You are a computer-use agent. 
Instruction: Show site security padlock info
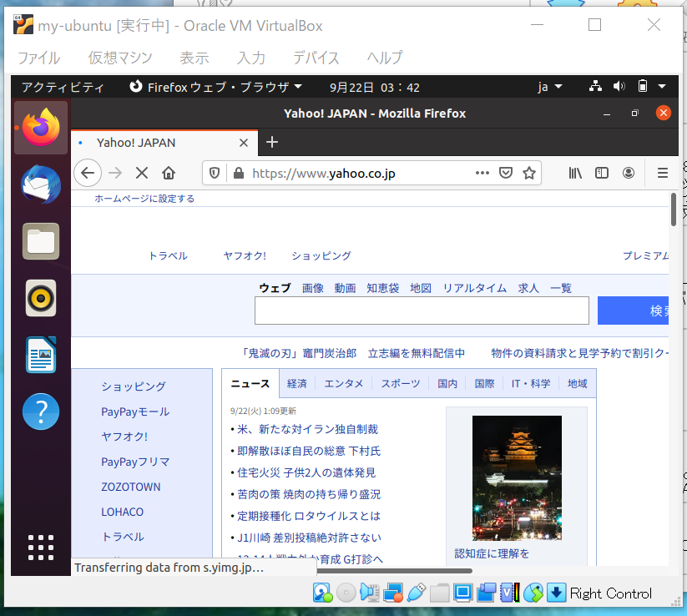tap(239, 173)
